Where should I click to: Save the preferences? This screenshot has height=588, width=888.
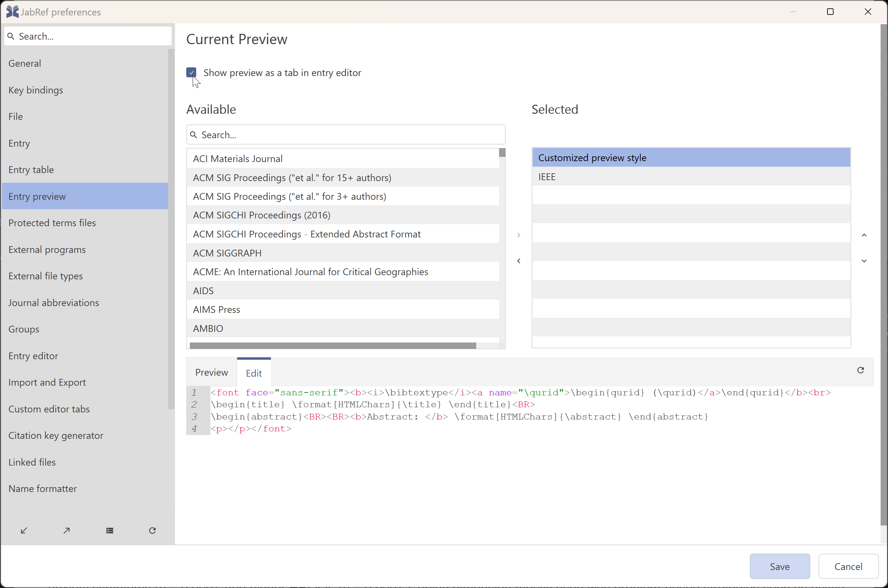point(780,566)
